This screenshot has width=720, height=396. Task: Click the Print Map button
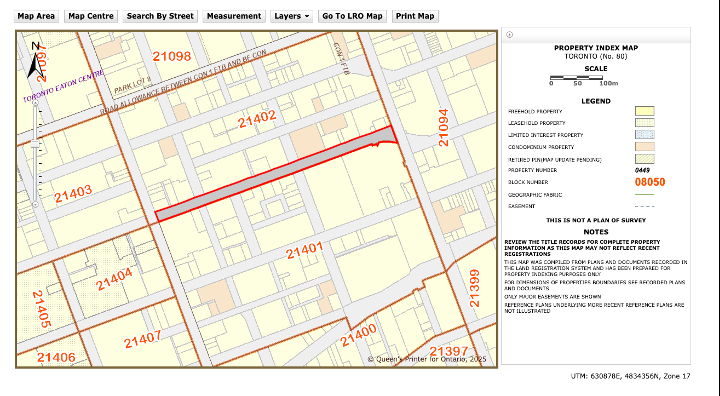click(x=415, y=16)
